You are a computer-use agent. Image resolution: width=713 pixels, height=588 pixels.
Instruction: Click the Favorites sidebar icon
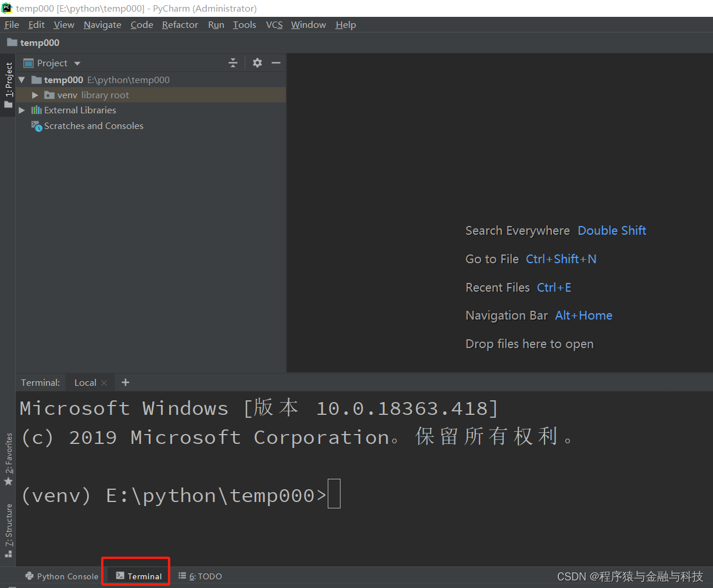coord(8,450)
